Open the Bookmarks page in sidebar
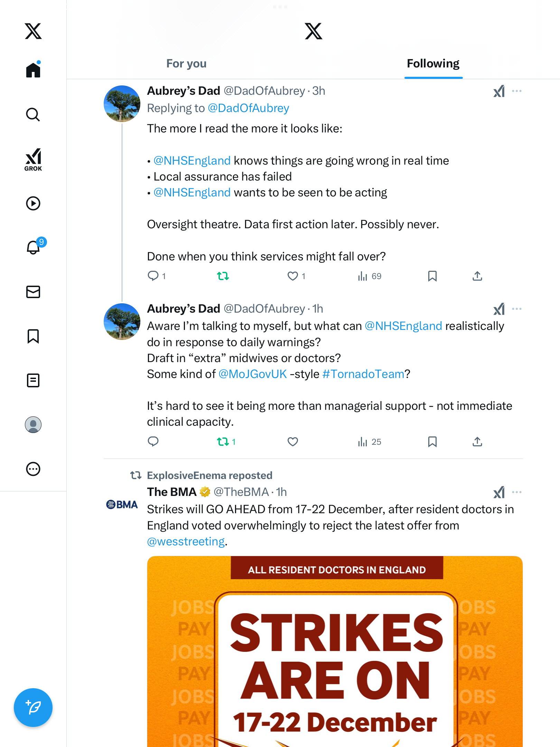 click(x=33, y=336)
